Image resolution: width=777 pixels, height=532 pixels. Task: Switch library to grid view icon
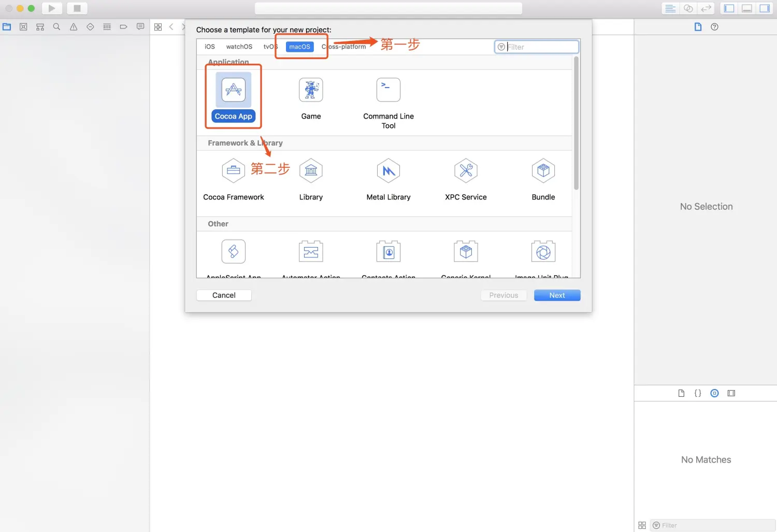click(642, 525)
